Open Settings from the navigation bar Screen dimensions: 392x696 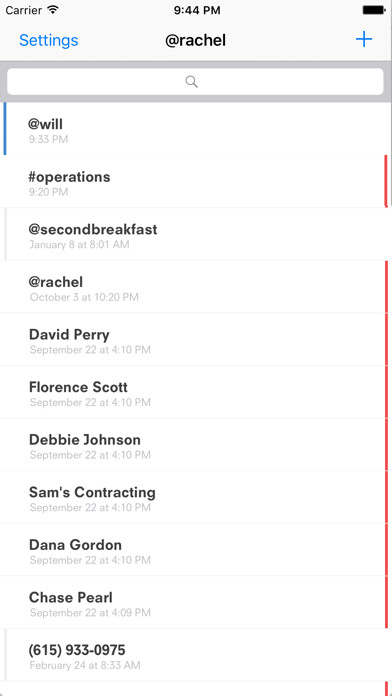point(48,40)
